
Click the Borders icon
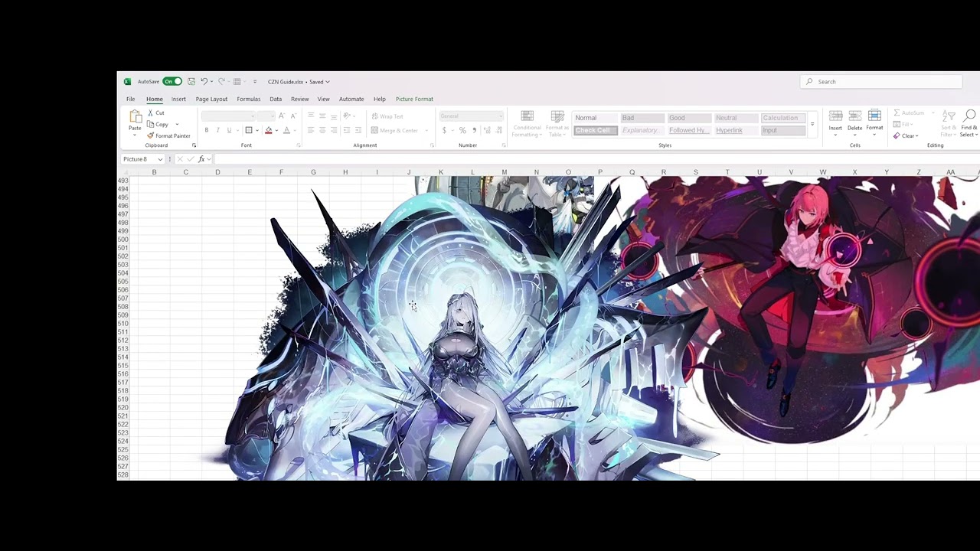click(x=248, y=130)
